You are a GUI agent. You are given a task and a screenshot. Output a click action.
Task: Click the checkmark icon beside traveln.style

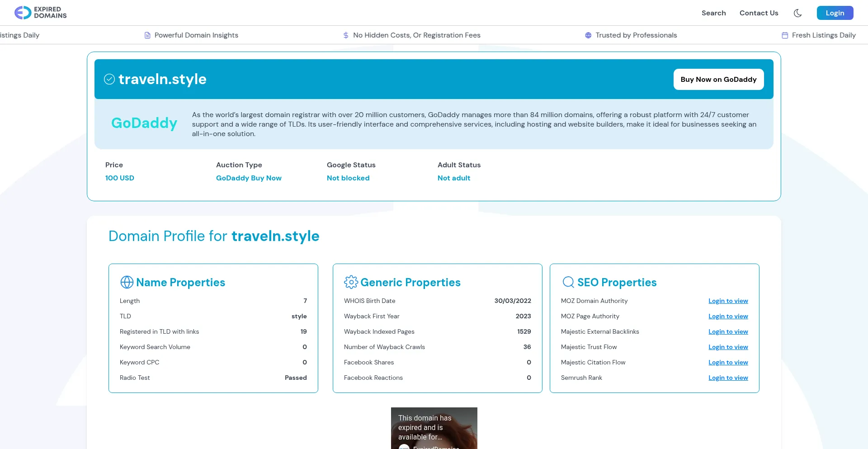109,79
